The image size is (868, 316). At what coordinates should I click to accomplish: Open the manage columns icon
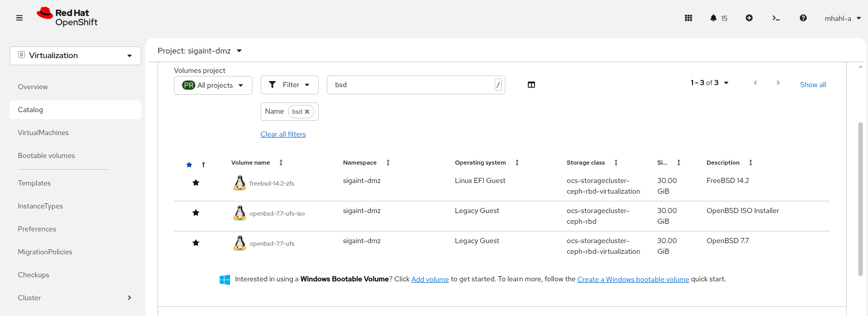point(531,85)
